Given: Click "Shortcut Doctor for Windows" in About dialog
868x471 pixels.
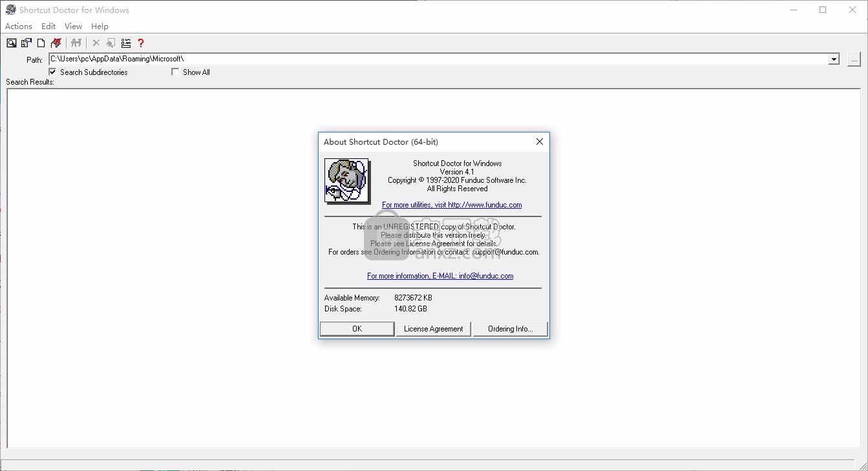Looking at the screenshot, I should 457,163.
